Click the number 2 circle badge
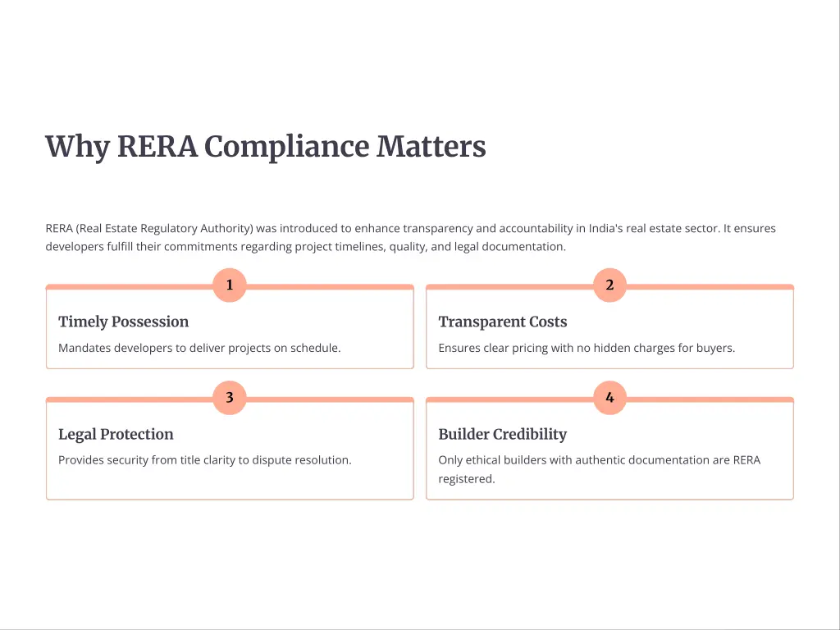 [609, 285]
